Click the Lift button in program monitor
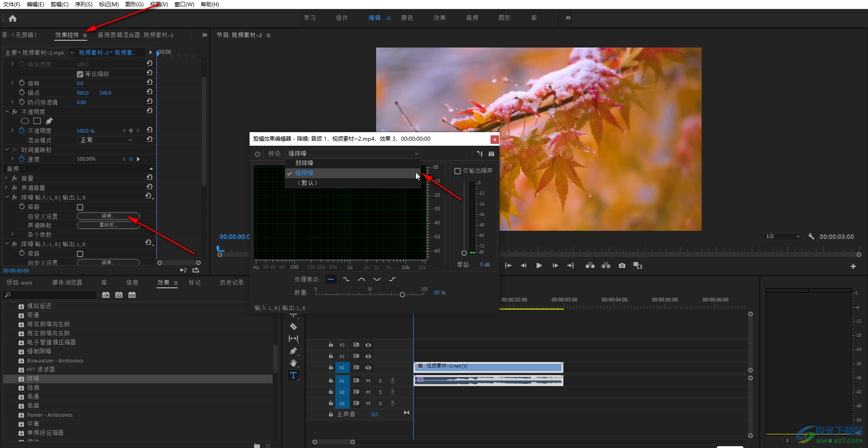868x448 pixels. pyautogui.click(x=590, y=266)
